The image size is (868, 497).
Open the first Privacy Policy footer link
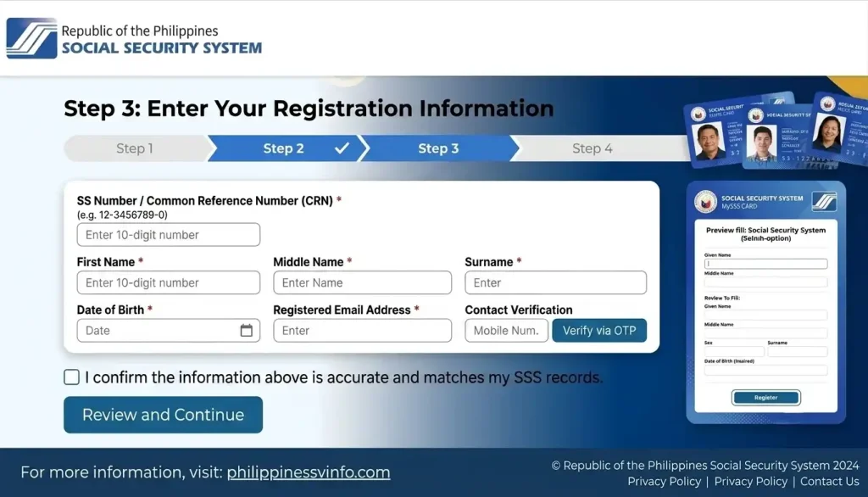click(665, 482)
